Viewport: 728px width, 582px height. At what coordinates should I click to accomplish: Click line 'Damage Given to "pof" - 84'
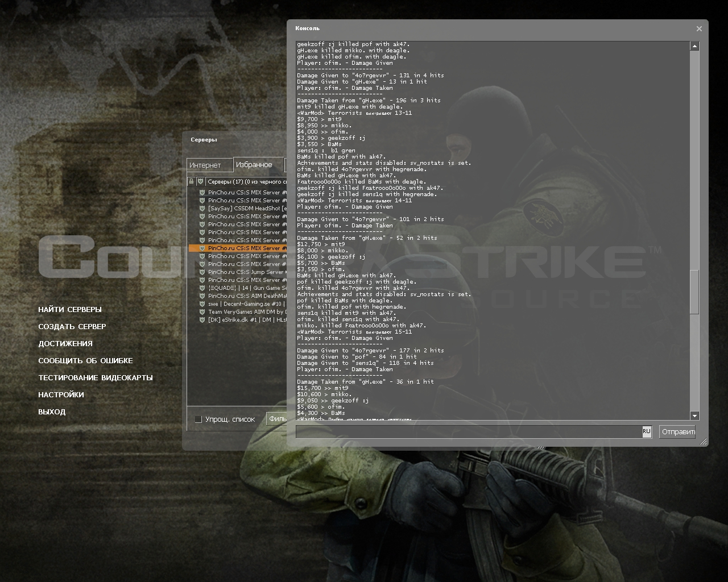(x=357, y=357)
